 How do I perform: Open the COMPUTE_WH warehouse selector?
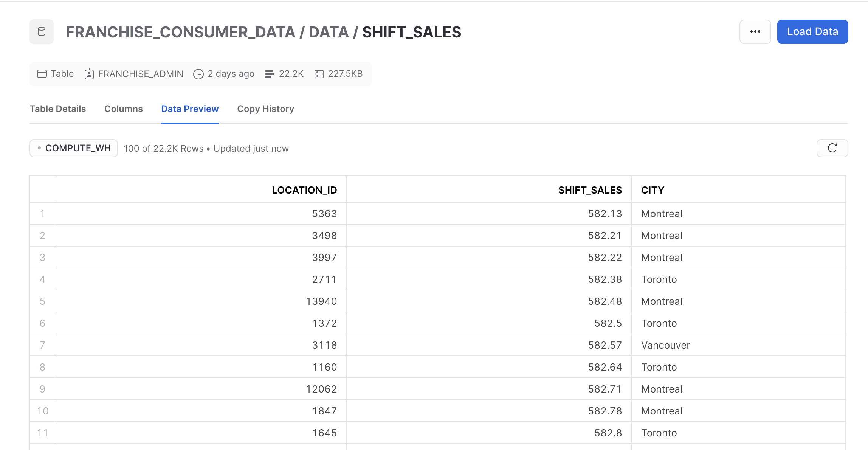pos(74,148)
